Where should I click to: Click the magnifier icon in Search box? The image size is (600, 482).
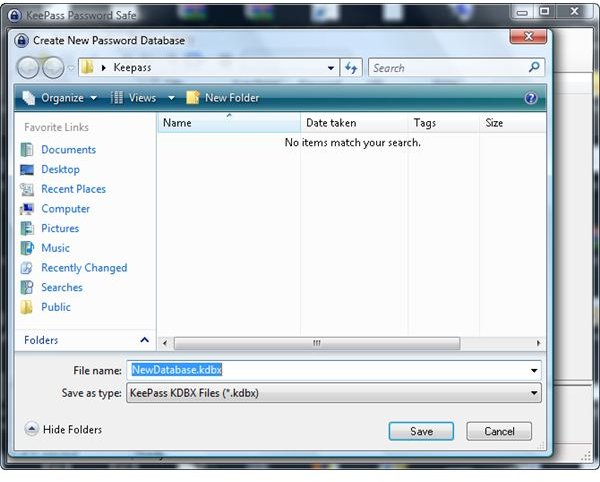[534, 67]
